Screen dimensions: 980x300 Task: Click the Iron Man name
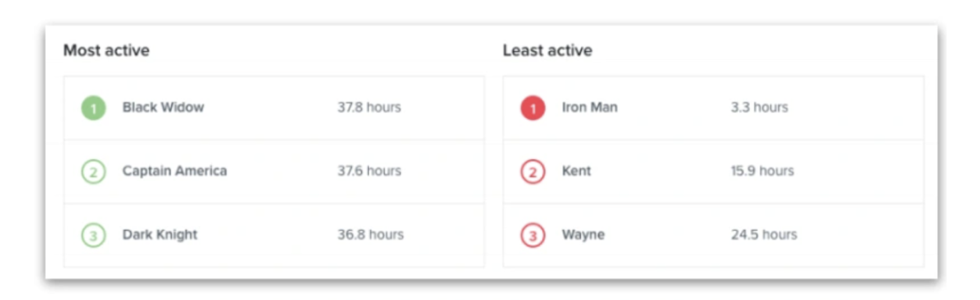[590, 108]
